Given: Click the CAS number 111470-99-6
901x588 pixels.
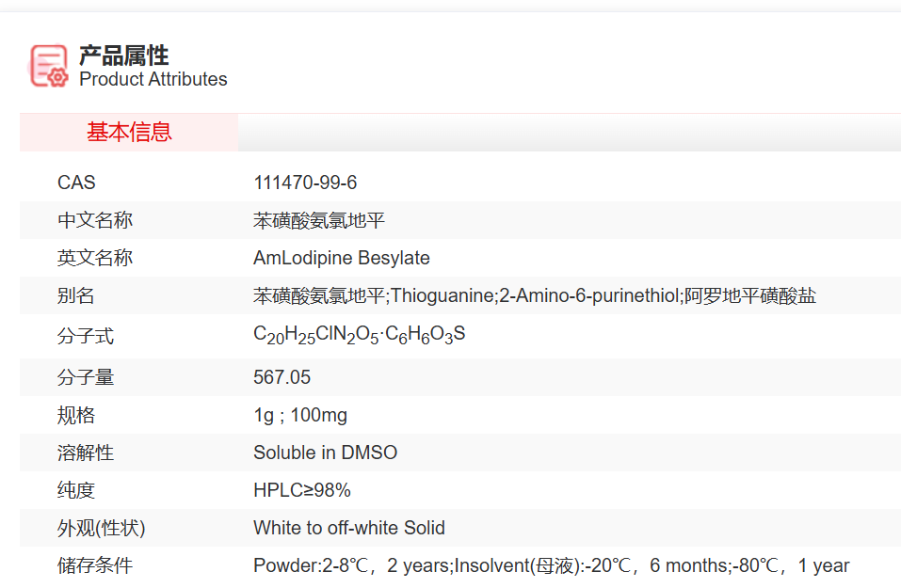Looking at the screenshot, I should 305,183.
